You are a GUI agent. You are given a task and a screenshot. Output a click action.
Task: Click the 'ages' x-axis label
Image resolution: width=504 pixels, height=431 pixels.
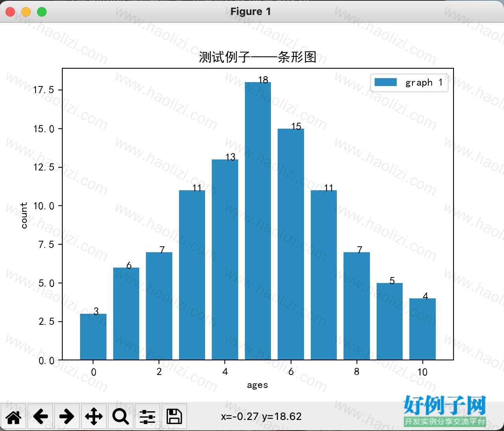click(x=258, y=385)
